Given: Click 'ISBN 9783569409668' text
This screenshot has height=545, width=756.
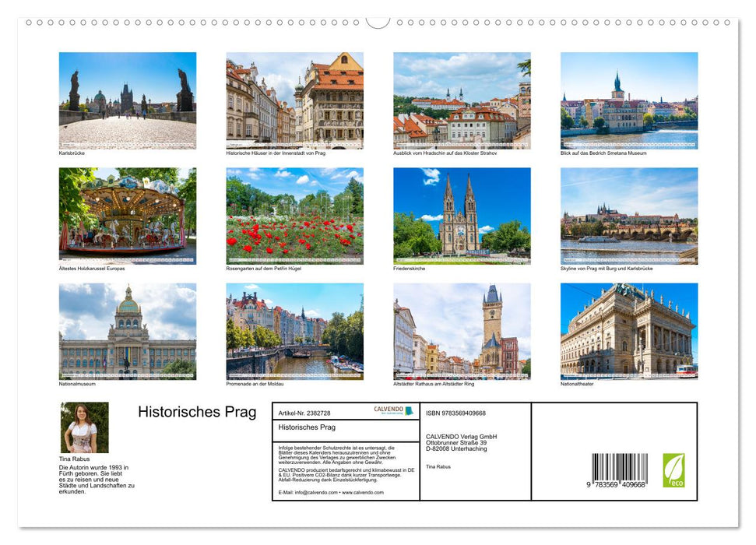Looking at the screenshot, I should [x=455, y=413].
